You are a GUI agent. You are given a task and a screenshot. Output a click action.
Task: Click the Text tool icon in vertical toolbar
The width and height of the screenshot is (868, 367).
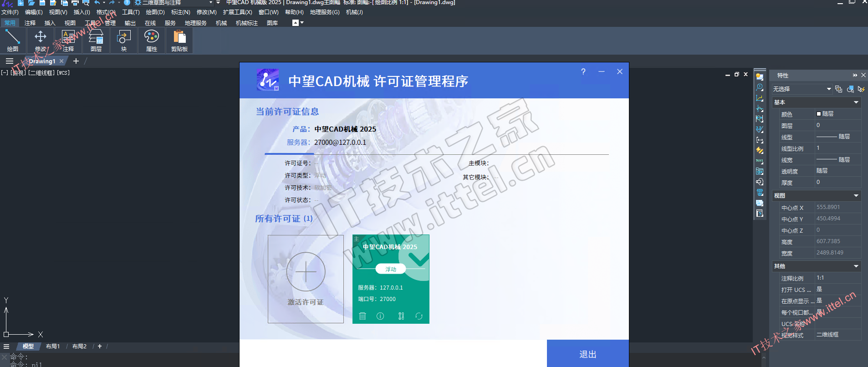click(759, 161)
